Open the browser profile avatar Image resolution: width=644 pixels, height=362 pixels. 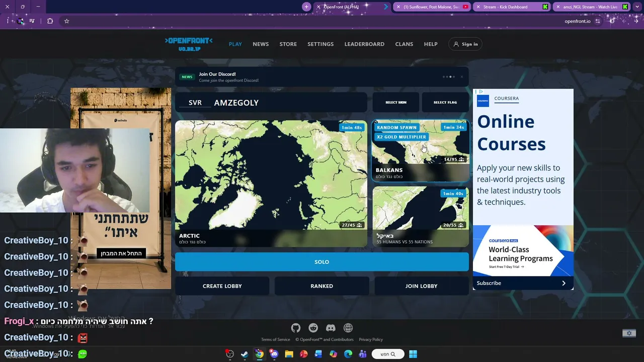point(20,21)
